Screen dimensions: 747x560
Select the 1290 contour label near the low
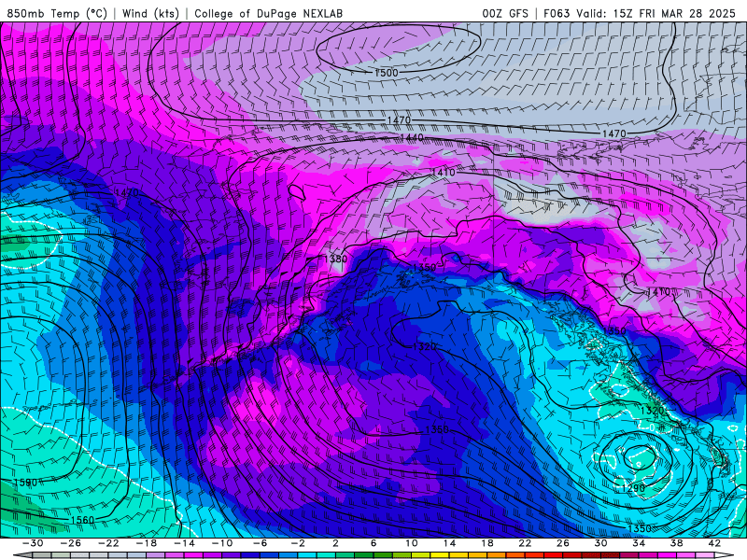(x=633, y=488)
